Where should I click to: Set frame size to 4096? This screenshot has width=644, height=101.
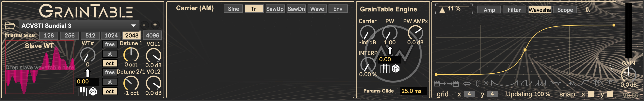153,36
